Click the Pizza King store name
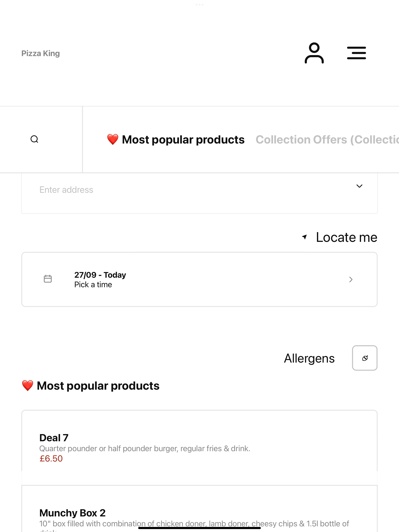 41,53
